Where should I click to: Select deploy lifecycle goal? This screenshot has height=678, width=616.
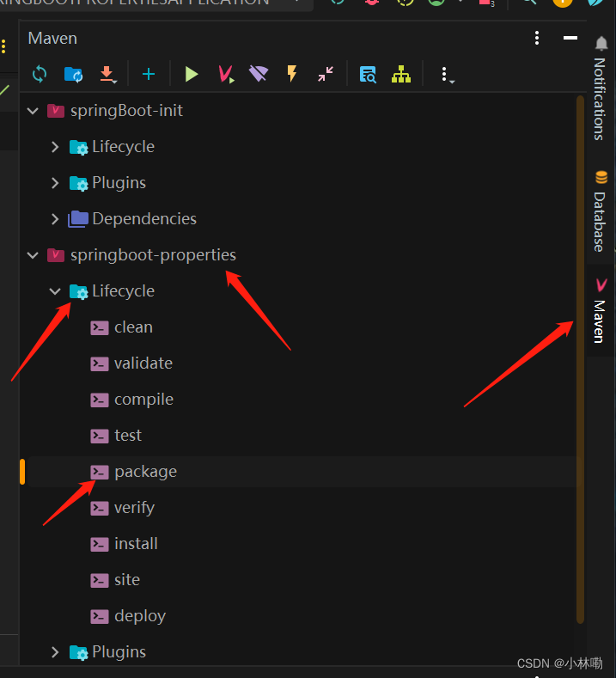140,616
